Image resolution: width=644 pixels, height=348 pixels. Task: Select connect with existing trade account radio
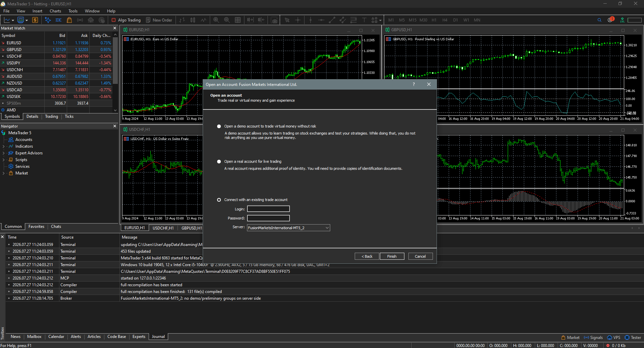coord(219,200)
